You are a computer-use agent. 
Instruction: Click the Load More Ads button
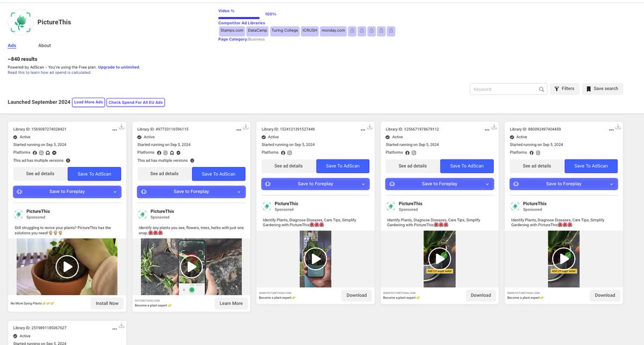pos(89,102)
